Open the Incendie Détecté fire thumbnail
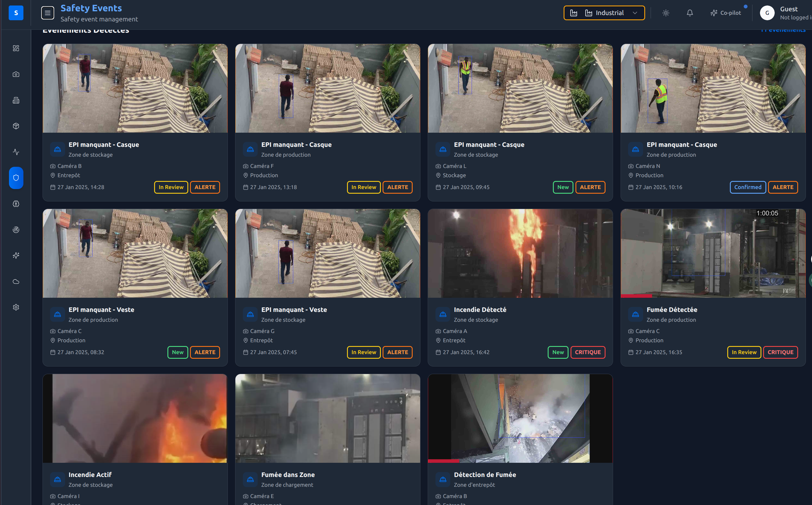Image resolution: width=812 pixels, height=505 pixels. (x=520, y=253)
